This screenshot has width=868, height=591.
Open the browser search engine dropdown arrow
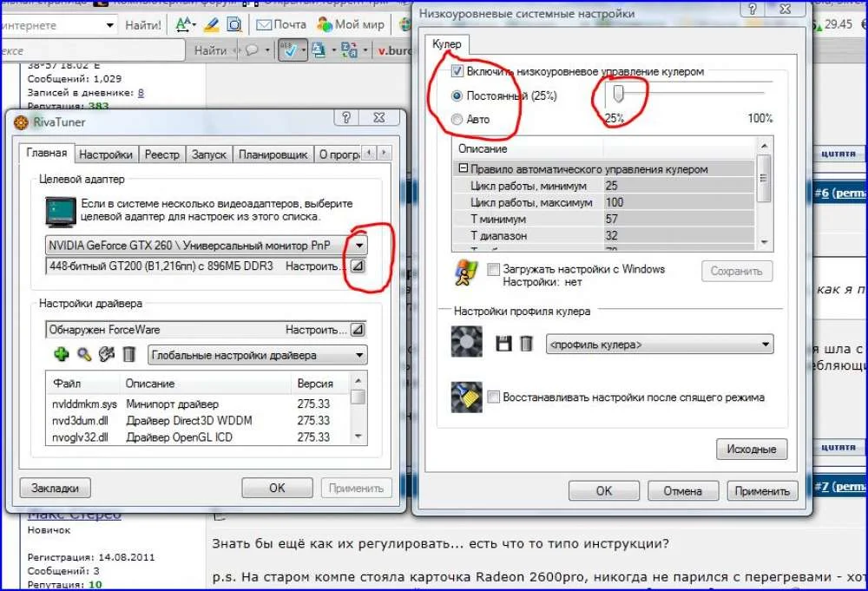coord(109,25)
